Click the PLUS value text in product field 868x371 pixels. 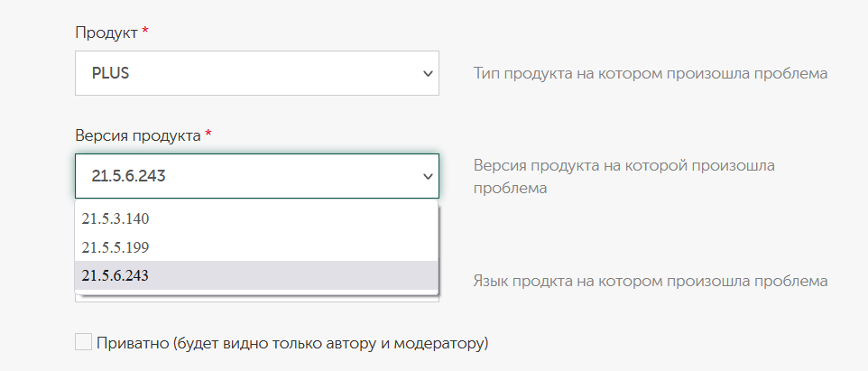(110, 74)
